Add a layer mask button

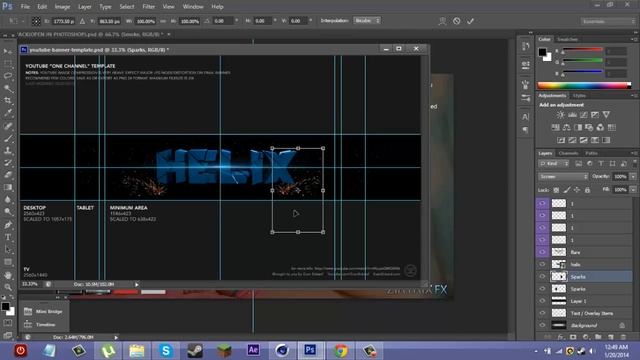tap(573, 337)
